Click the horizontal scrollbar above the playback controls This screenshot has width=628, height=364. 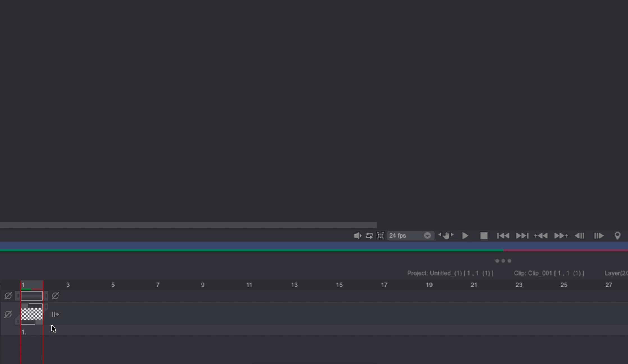tap(188, 225)
